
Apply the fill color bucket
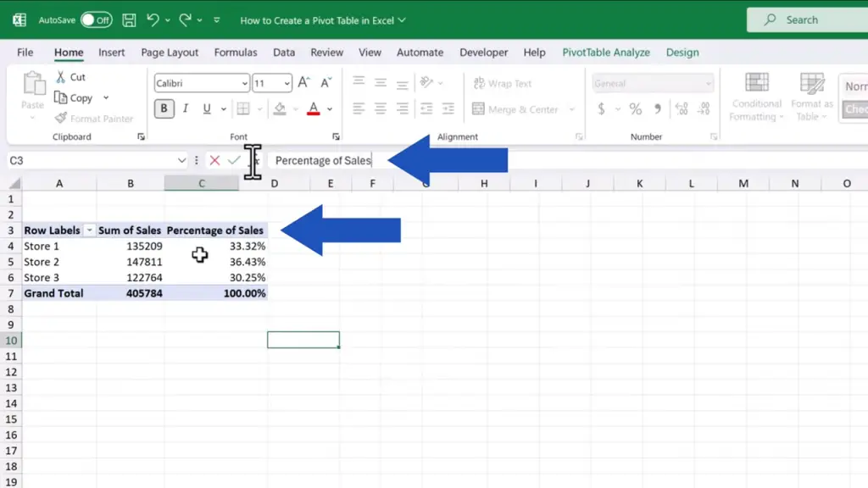280,108
